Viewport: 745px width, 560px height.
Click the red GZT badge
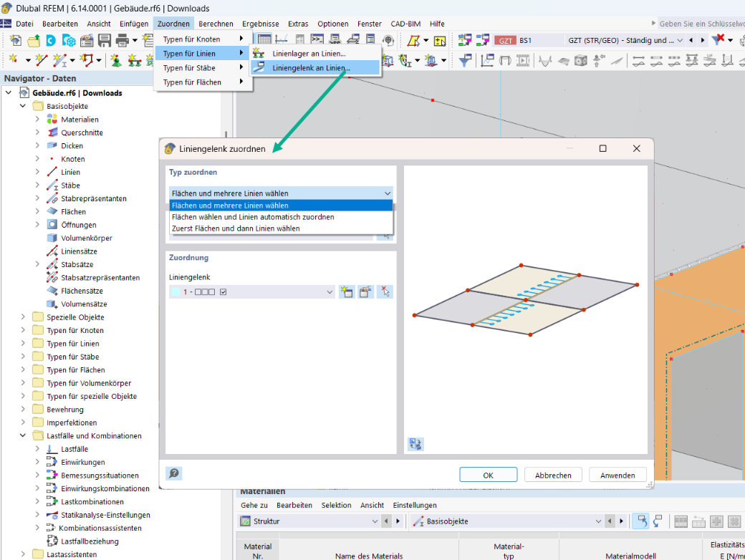tap(505, 40)
